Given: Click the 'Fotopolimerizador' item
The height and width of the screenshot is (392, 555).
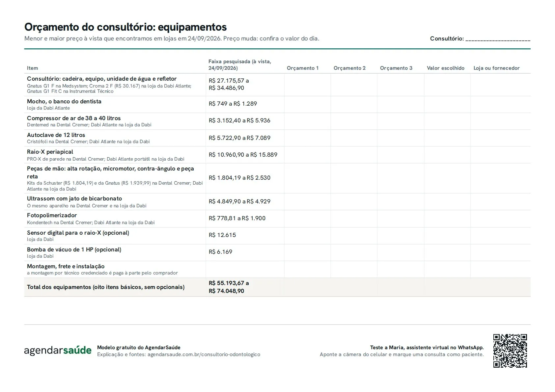Looking at the screenshot, I should click(x=52, y=215).
